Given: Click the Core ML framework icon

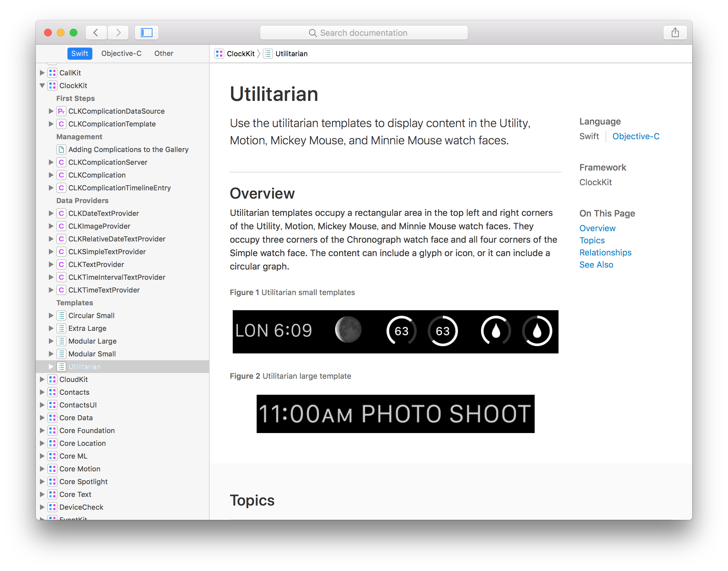Looking at the screenshot, I should tap(52, 456).
